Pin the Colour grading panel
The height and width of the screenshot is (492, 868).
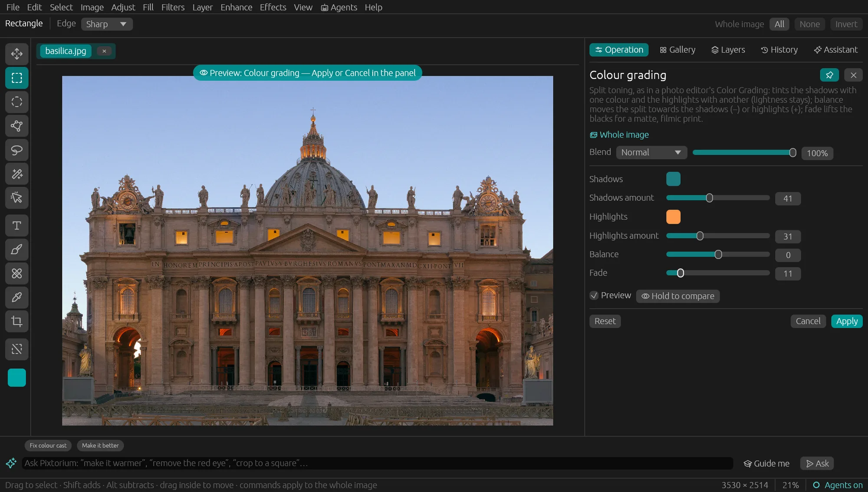pos(829,75)
